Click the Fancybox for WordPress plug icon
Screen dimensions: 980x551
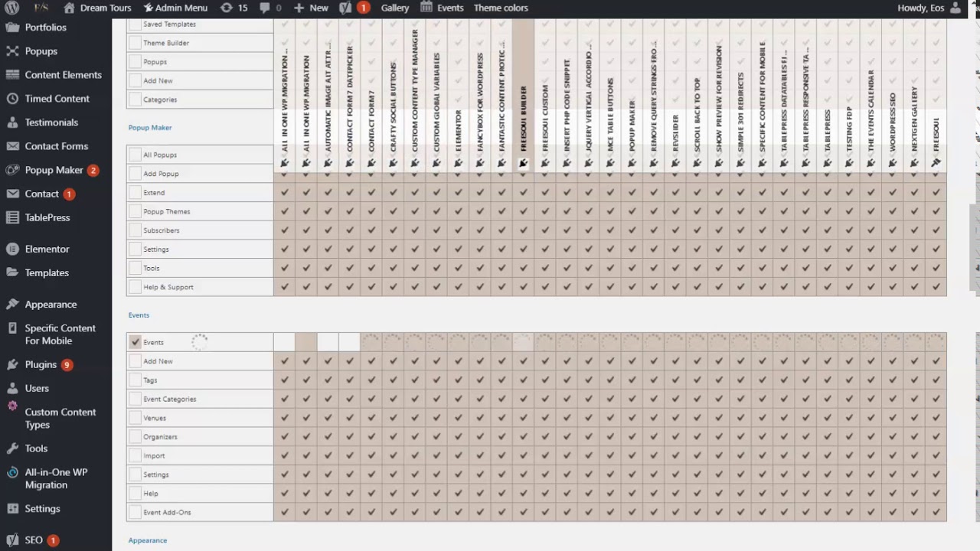480,163
